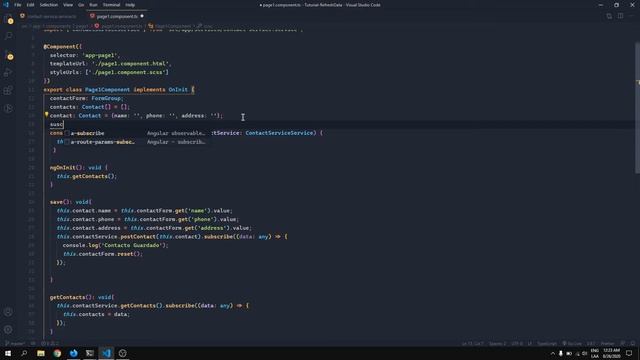Image resolution: width=640 pixels, height=360 pixels.
Task: Click the Go Live status bar button
Action: (571, 343)
